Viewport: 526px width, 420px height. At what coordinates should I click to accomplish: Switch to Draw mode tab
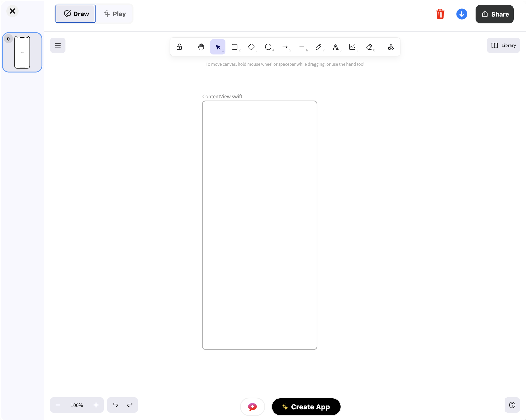point(76,14)
